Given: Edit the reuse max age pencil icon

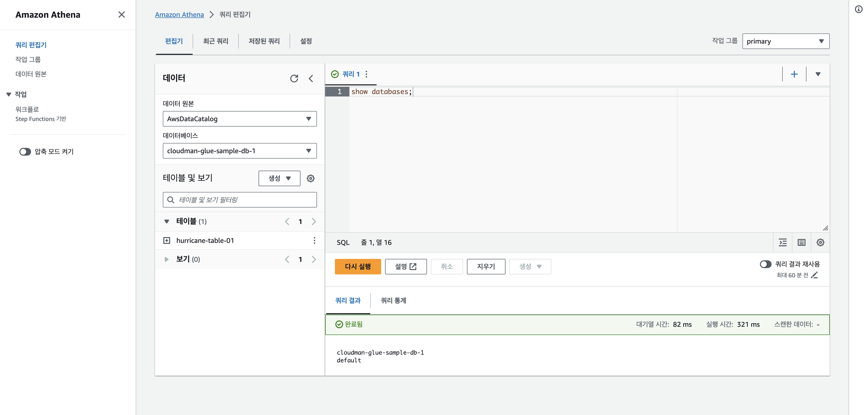Looking at the screenshot, I should [814, 275].
